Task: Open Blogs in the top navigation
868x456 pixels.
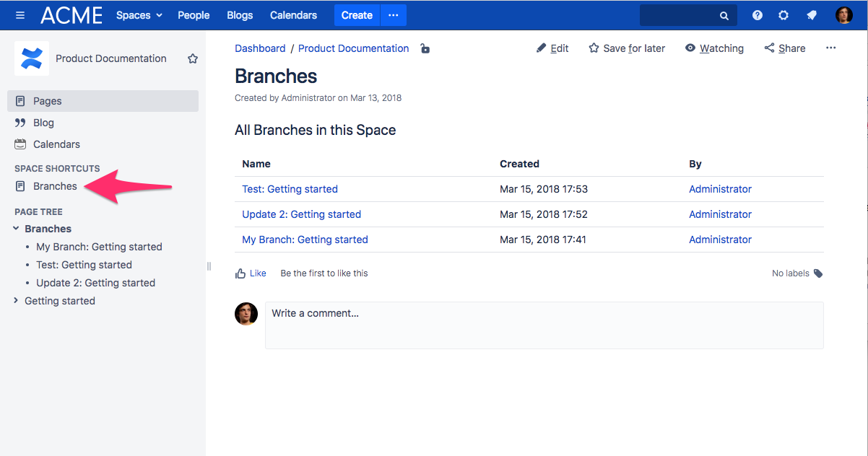Action: pos(240,15)
